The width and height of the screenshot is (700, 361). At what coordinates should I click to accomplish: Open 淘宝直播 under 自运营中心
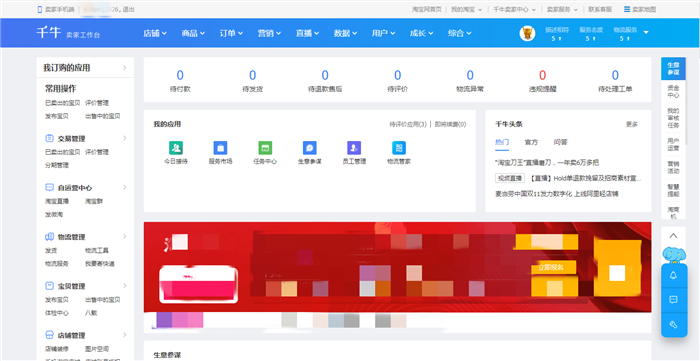[57, 201]
